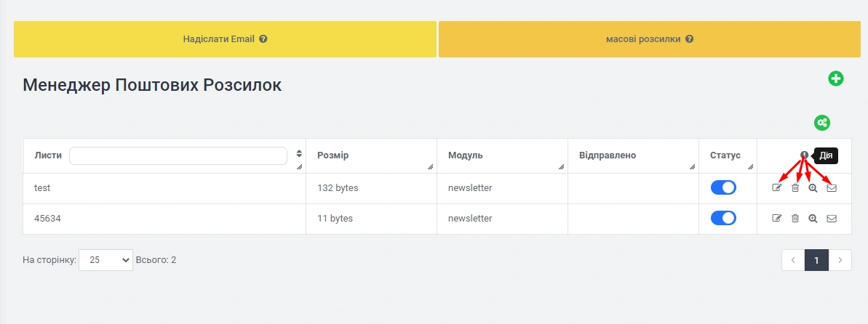Switch to Надіслати Email tab
Image resolution: width=868 pixels, height=324 pixels.
[x=225, y=39]
